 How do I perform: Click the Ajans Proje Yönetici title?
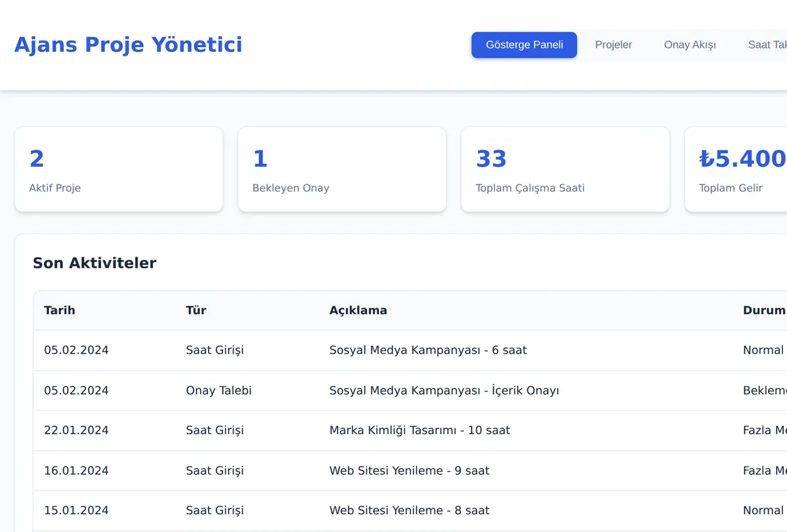128,45
